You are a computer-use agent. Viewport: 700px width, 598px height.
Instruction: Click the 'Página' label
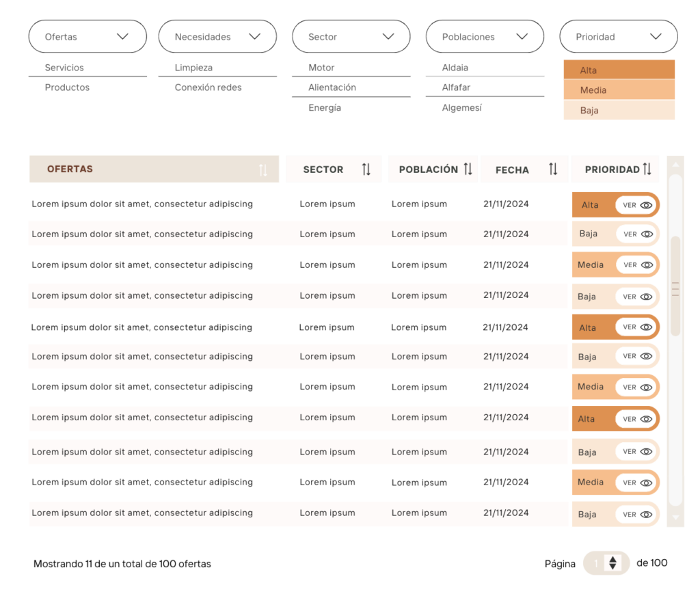coord(560,564)
